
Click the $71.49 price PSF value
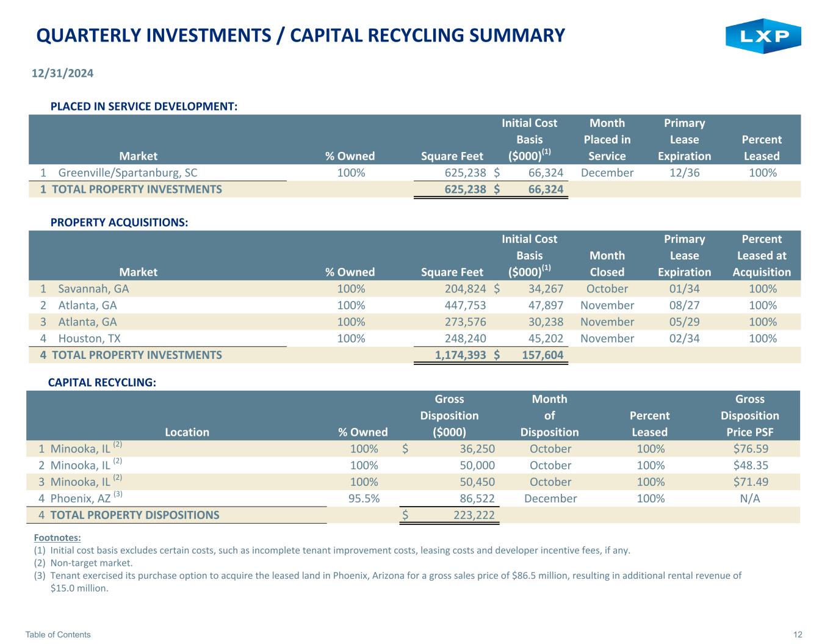(751, 482)
